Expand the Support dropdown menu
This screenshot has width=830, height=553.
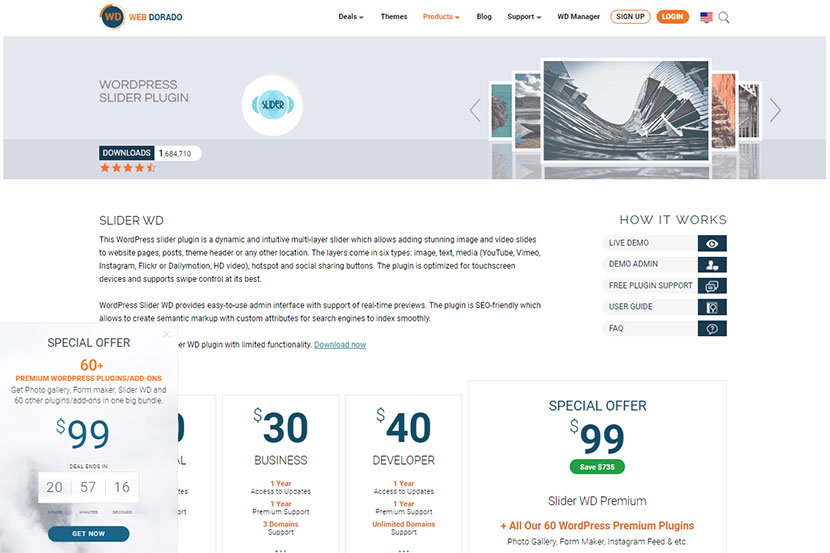524,17
